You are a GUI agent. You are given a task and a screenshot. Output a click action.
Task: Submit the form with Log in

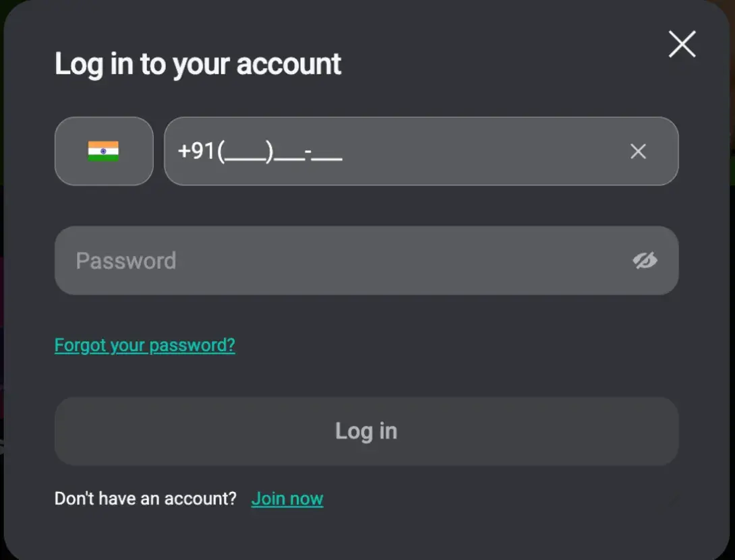click(x=366, y=431)
